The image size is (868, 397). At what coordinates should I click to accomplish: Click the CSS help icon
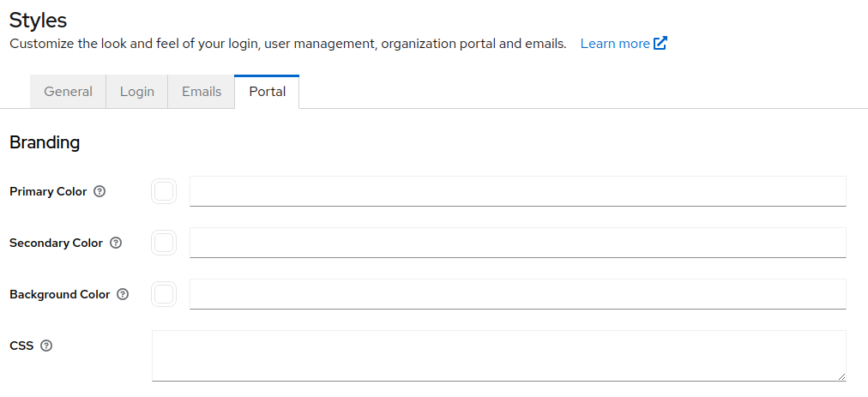click(46, 346)
